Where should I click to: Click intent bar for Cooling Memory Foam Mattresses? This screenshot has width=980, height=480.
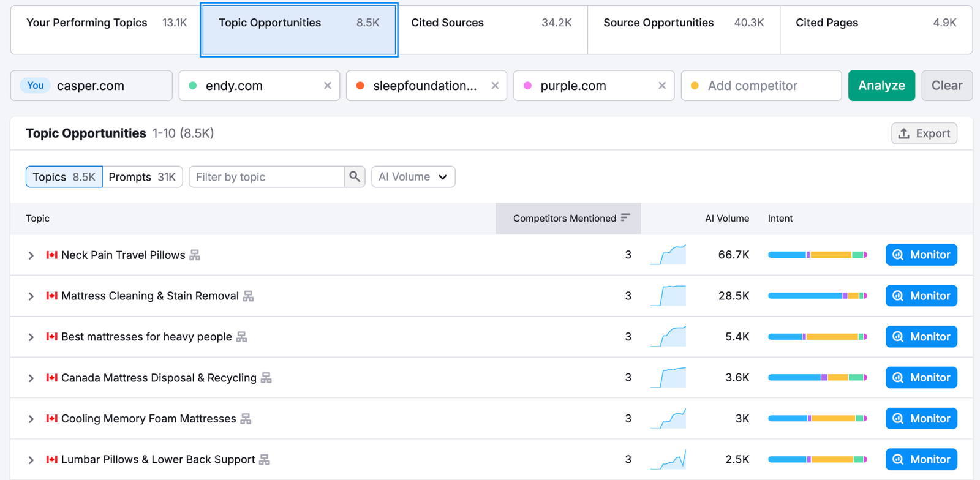(818, 419)
